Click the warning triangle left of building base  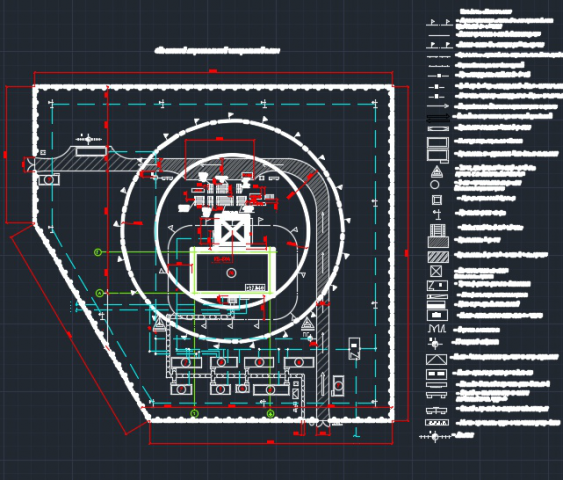pos(158,324)
